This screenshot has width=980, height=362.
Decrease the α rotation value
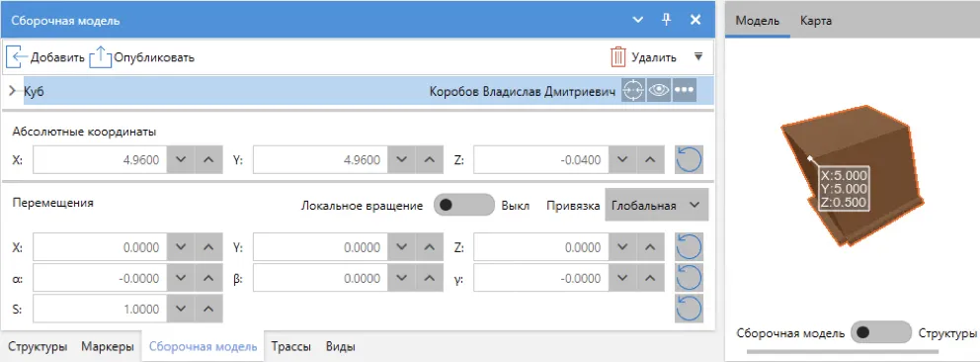pyautogui.click(x=181, y=278)
